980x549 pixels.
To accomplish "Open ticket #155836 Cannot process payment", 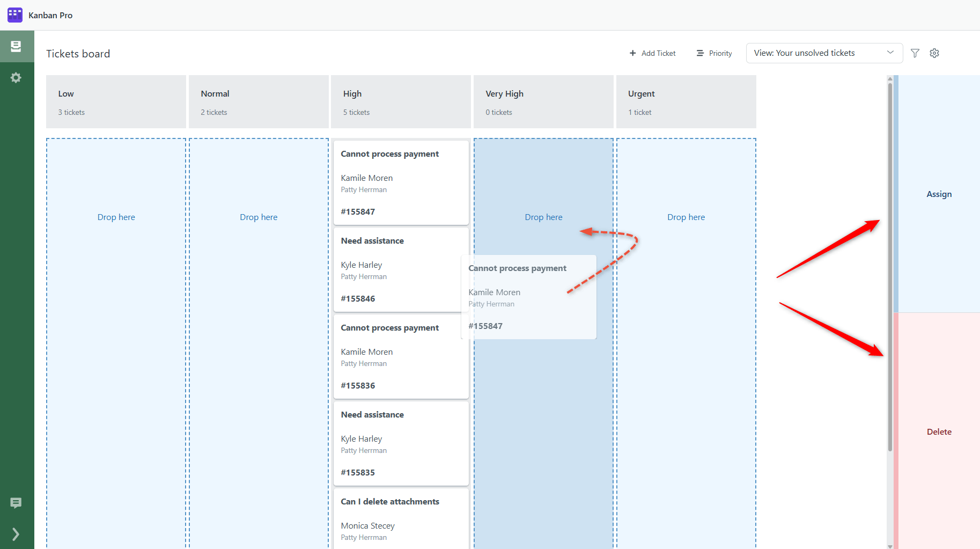I will pyautogui.click(x=401, y=356).
